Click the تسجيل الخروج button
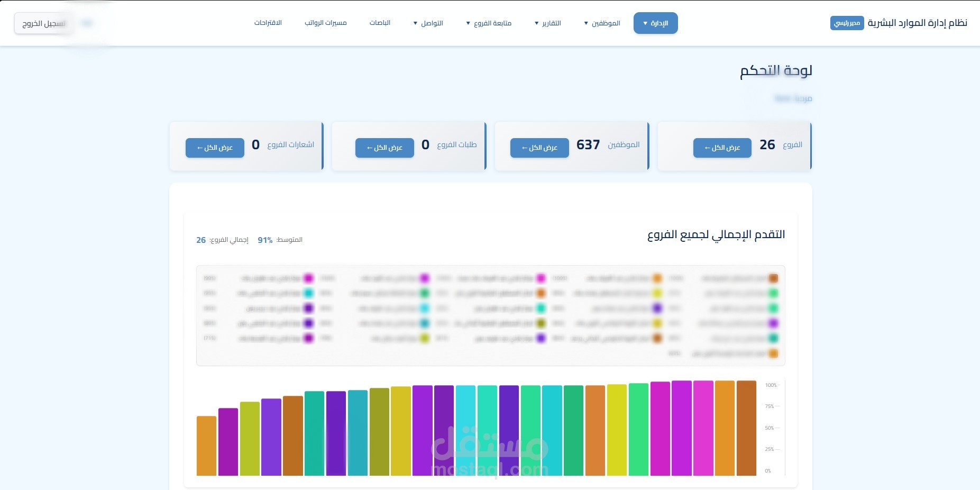980x490 pixels. (x=43, y=23)
